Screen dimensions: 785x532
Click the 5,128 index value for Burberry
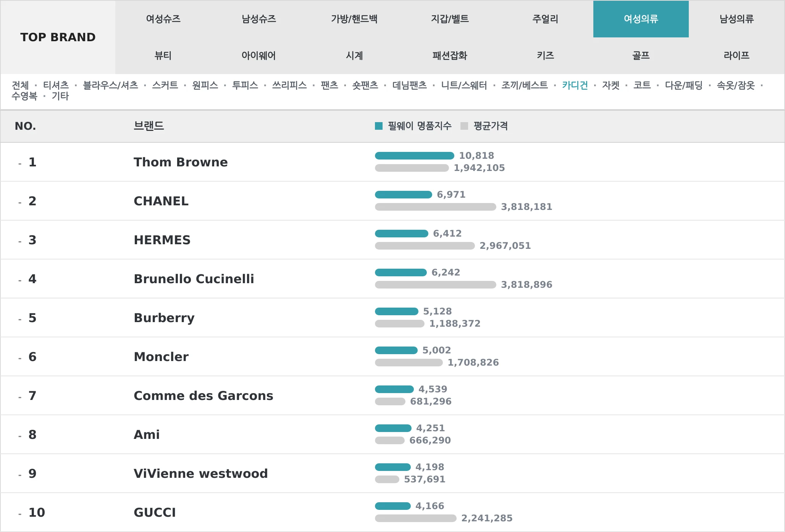tap(438, 311)
